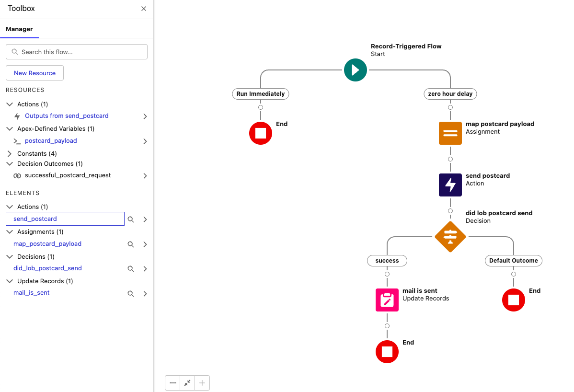
Task: Click fit-to-view icon in zoom controls
Action: [x=187, y=383]
